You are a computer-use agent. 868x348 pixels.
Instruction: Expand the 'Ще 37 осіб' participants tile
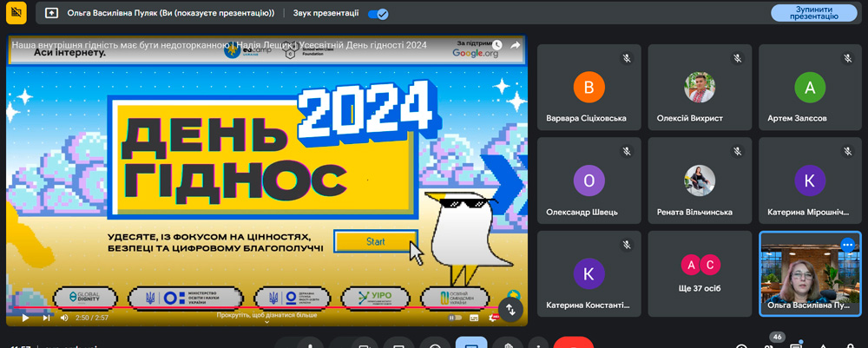[700, 273]
